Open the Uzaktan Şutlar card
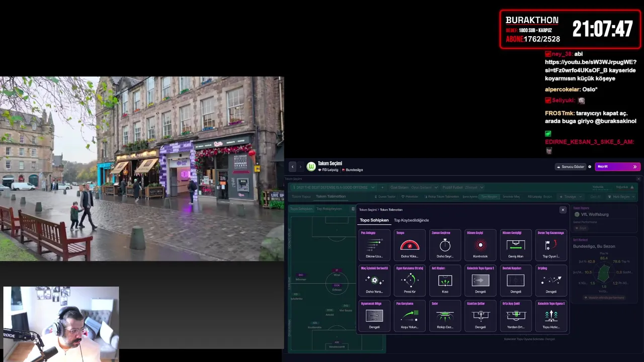 tap(480, 316)
